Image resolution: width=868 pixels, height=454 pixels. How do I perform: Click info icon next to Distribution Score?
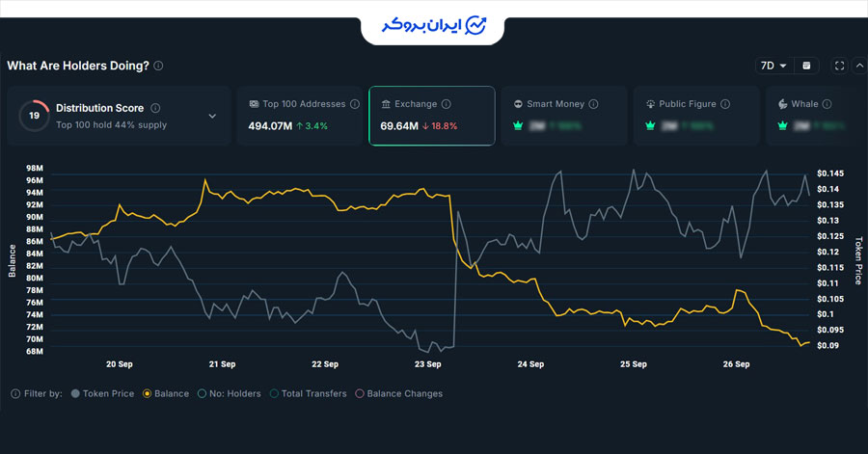coord(155,109)
